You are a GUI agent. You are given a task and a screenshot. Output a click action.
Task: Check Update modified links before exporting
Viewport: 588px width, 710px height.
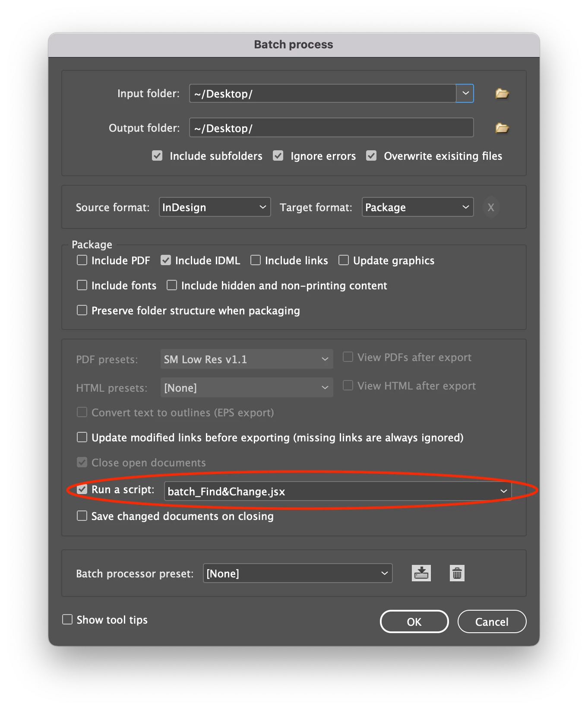[x=82, y=437]
